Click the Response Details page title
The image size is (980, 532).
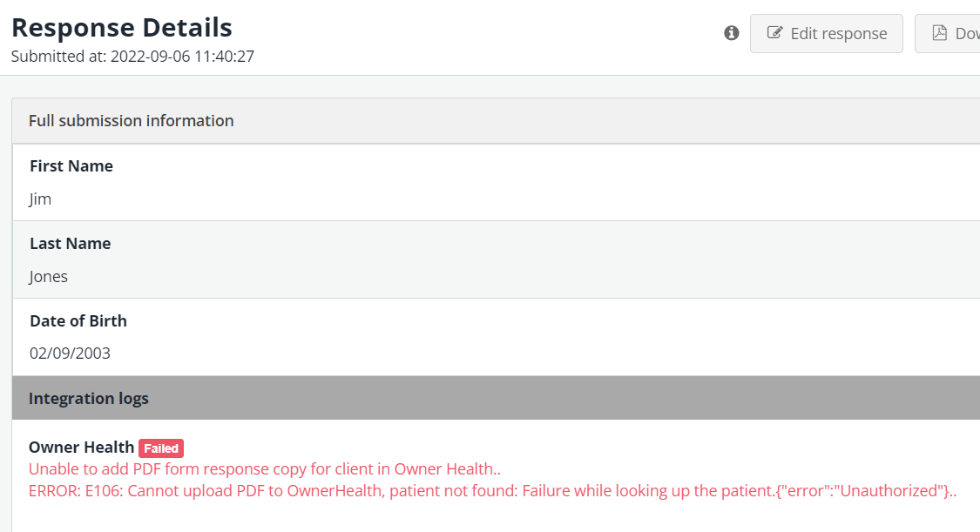(122, 28)
